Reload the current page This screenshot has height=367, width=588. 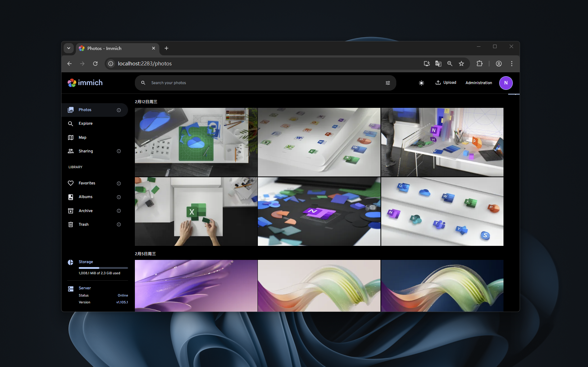(95, 64)
